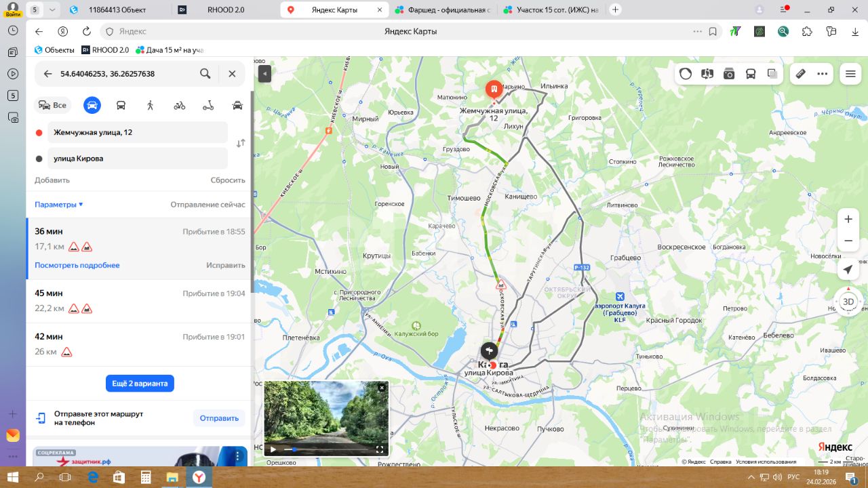
Task: Go back with the search box arrow
Action: (x=47, y=74)
